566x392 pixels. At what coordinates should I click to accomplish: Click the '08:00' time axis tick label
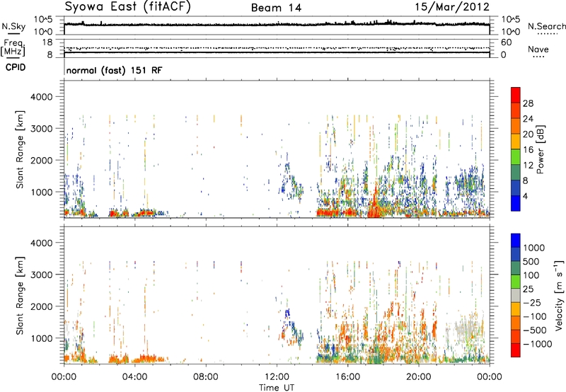point(206,377)
